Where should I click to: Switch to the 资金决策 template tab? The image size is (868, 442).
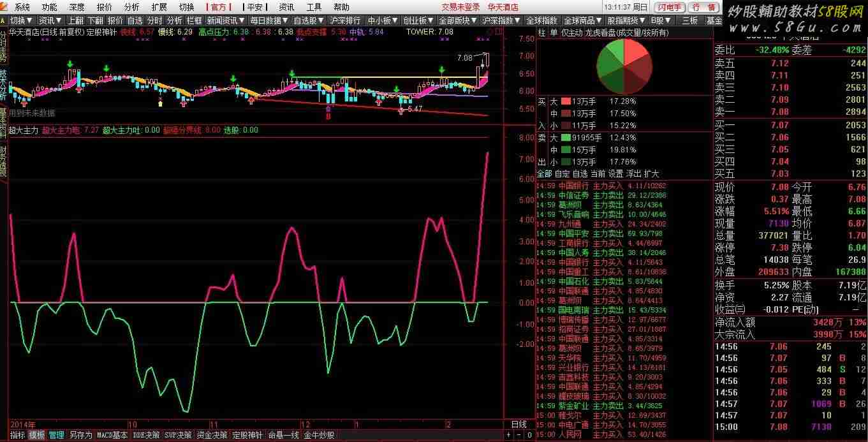(212, 436)
